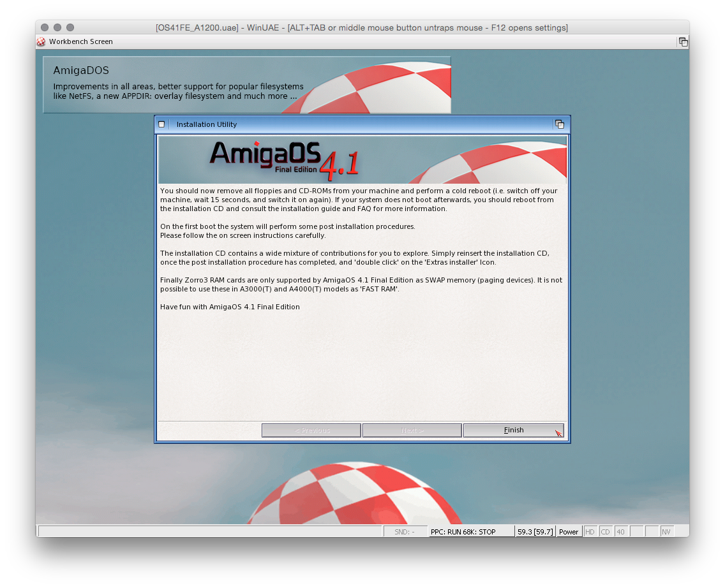Click the greyed-out Next button

click(412, 430)
